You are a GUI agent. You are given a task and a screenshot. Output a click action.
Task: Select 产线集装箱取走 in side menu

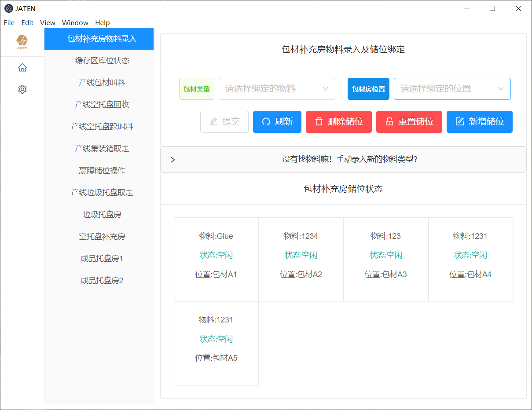[99, 149]
